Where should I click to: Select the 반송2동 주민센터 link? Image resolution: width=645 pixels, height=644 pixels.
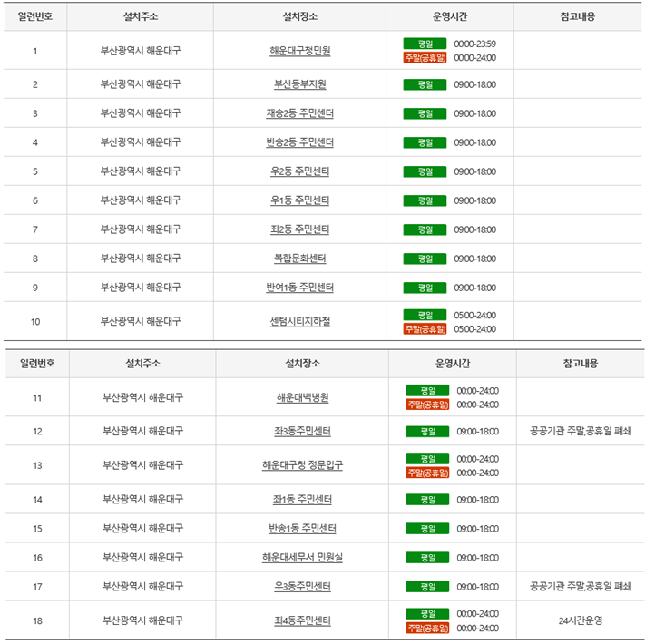pos(299,142)
